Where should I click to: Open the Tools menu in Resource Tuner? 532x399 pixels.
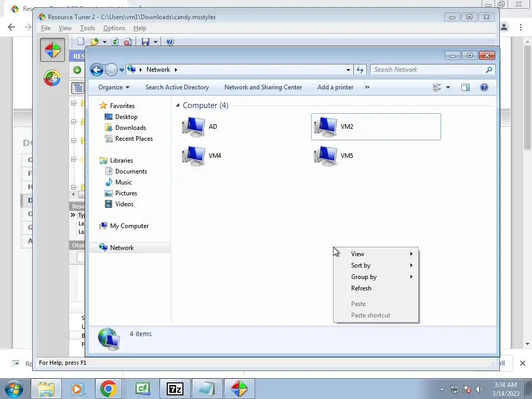[87, 28]
